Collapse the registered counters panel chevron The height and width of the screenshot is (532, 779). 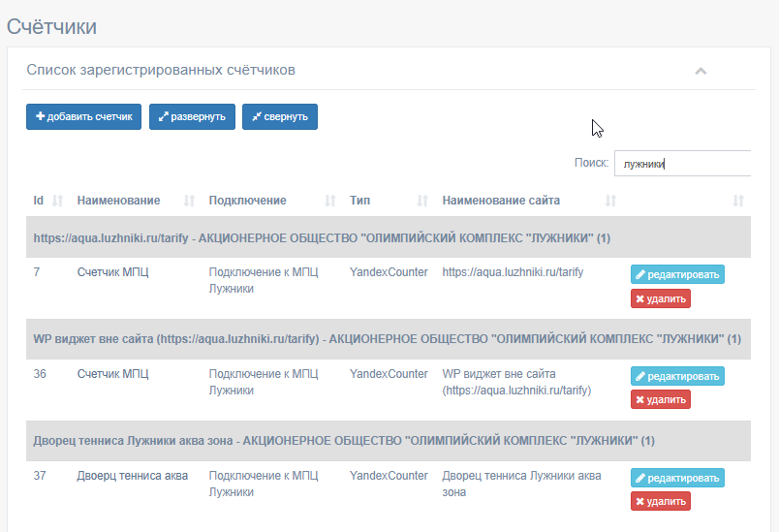[701, 71]
